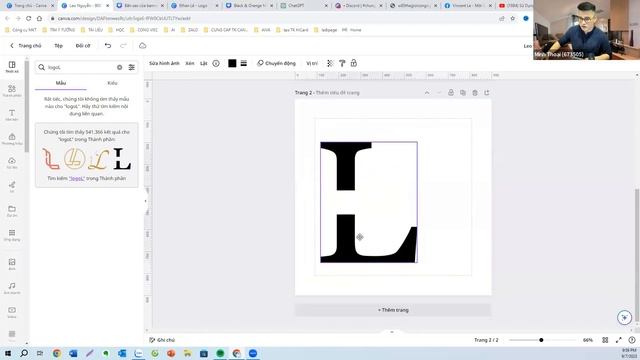Open Chuyển động animate panel
The image size is (640, 360).
pyautogui.click(x=276, y=63)
